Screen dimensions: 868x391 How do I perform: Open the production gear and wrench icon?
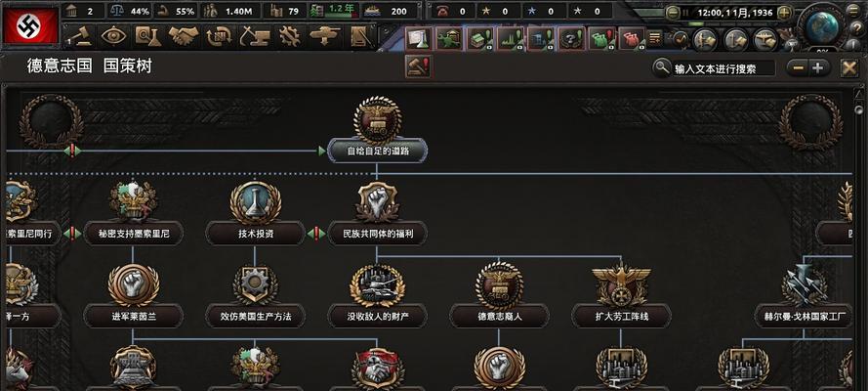click(x=289, y=36)
